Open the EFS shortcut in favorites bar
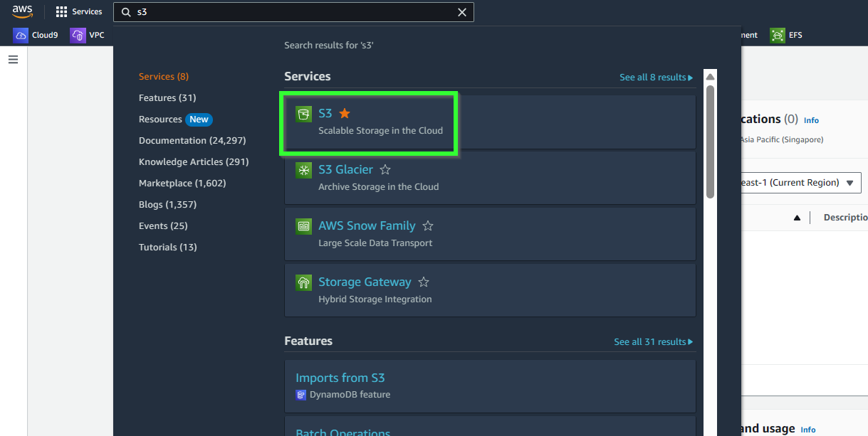868x436 pixels. [786, 35]
